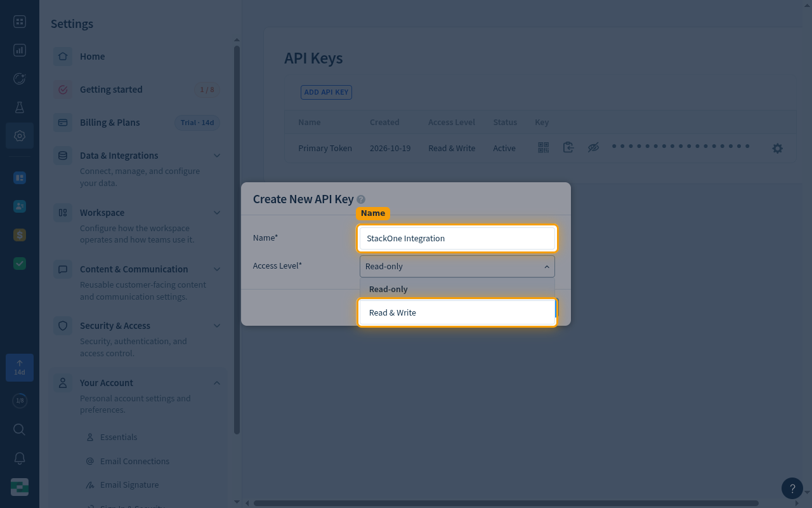The image size is (812, 508).
Task: Open Billing & Plans
Action: click(x=137, y=123)
